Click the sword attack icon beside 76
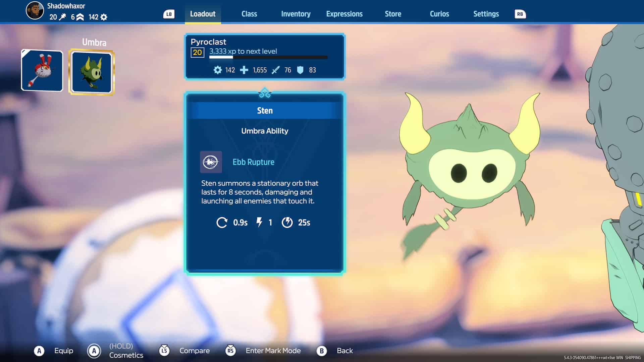 276,70
